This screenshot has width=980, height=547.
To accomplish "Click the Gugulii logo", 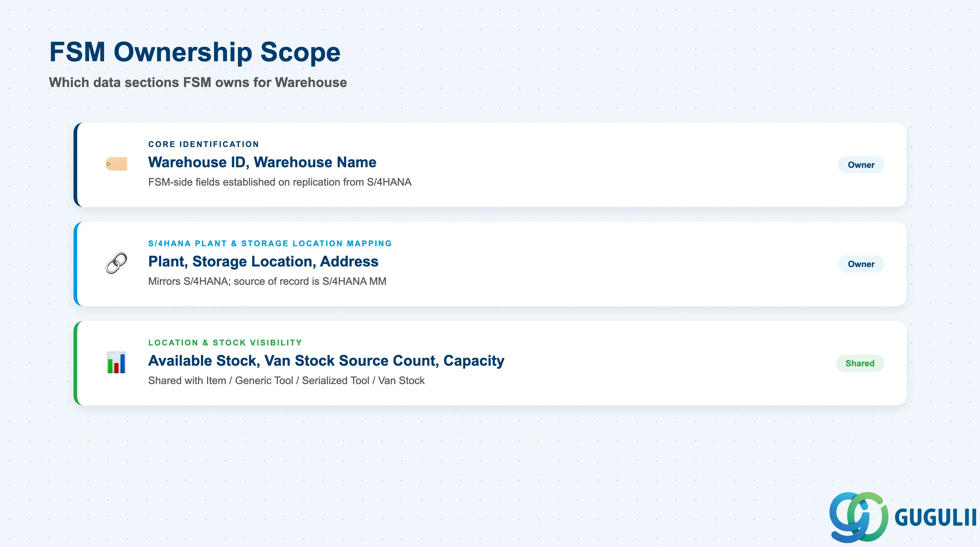I will (903, 517).
